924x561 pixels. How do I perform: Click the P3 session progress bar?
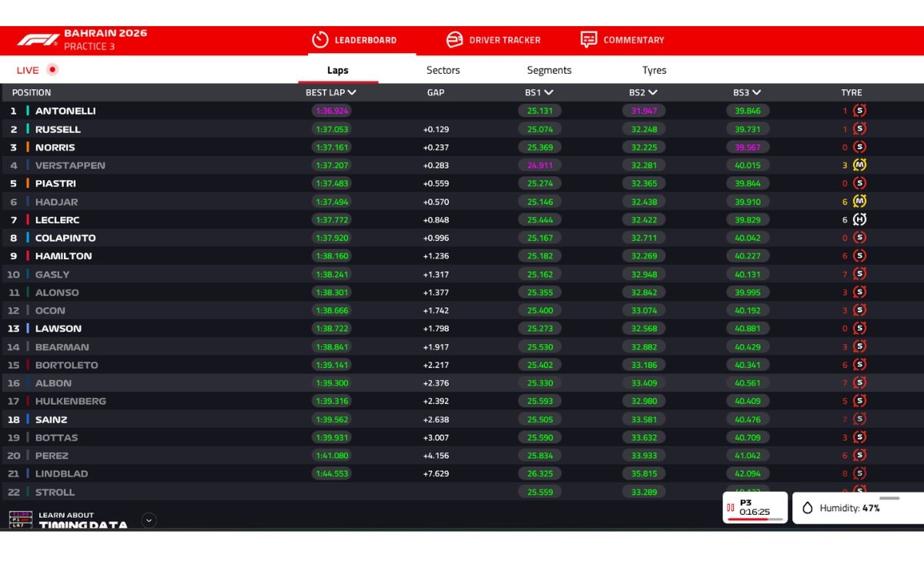point(755,519)
